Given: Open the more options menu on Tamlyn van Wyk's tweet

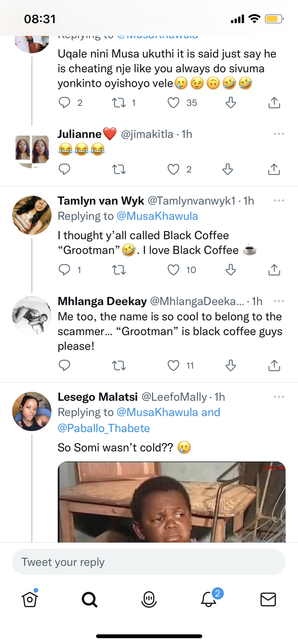Looking at the screenshot, I should click(279, 200).
